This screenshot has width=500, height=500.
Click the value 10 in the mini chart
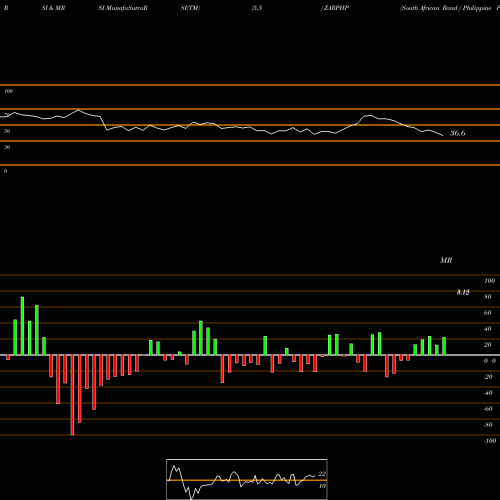(322, 486)
